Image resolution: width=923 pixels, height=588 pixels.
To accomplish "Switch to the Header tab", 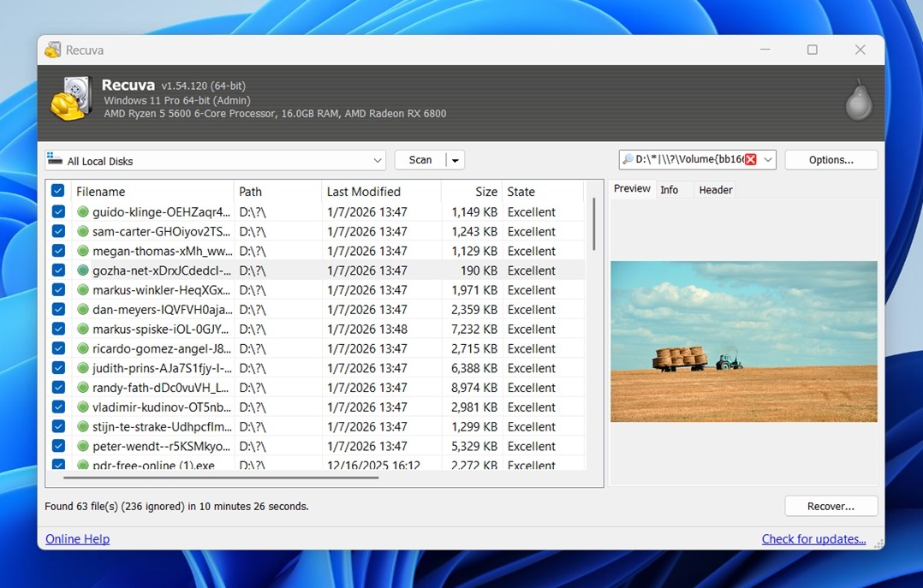I will (x=715, y=190).
